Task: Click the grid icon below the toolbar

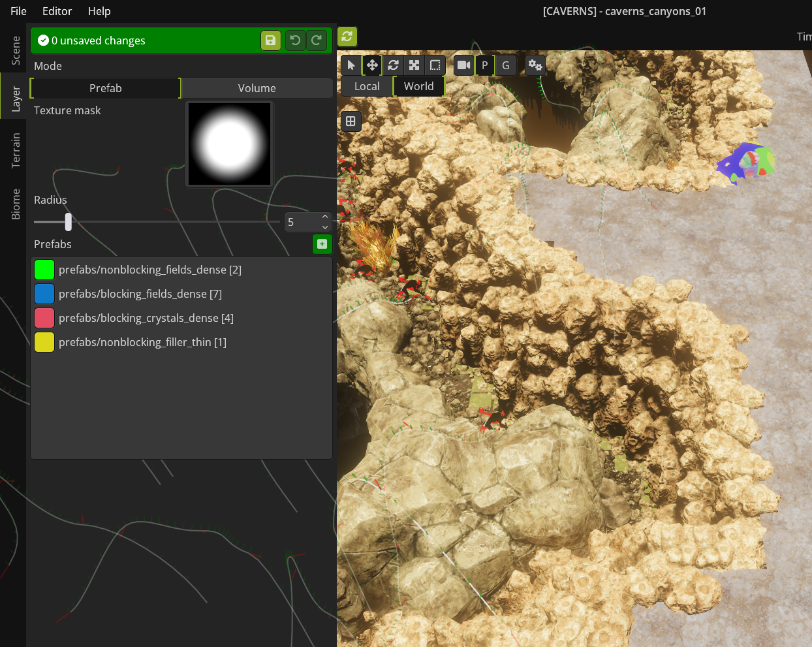Action: (351, 121)
